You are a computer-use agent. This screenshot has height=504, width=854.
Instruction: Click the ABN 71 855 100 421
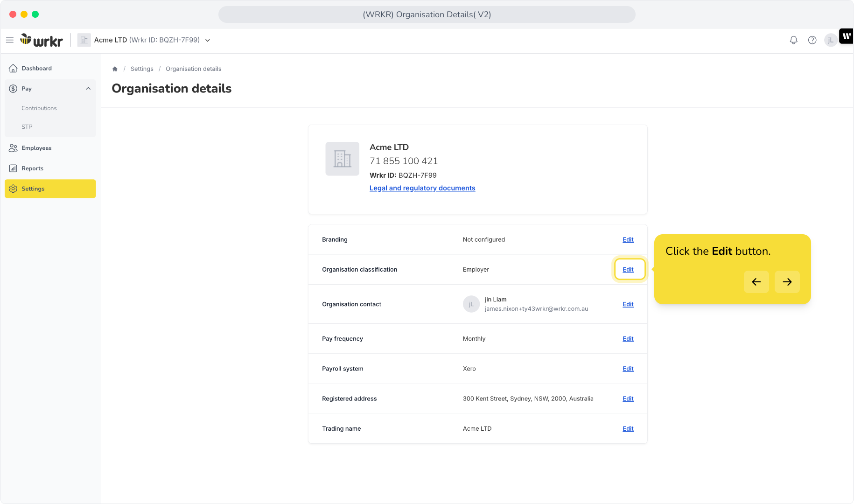click(x=404, y=161)
